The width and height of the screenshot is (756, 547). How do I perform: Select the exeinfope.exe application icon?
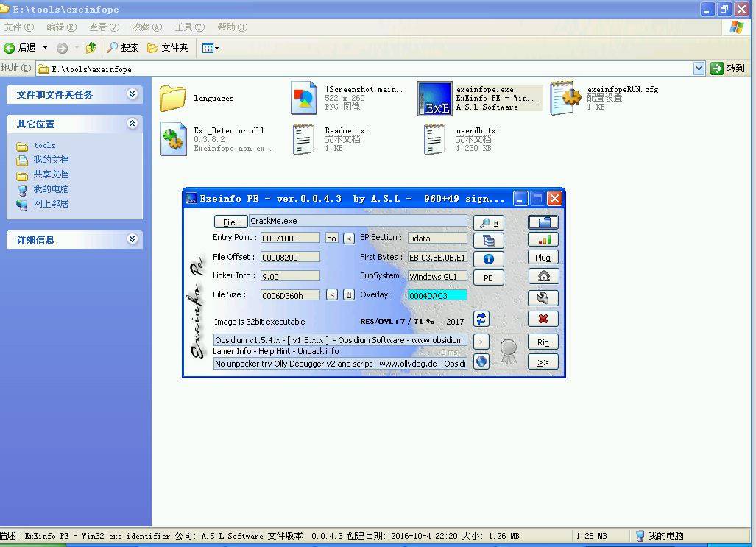click(434, 99)
